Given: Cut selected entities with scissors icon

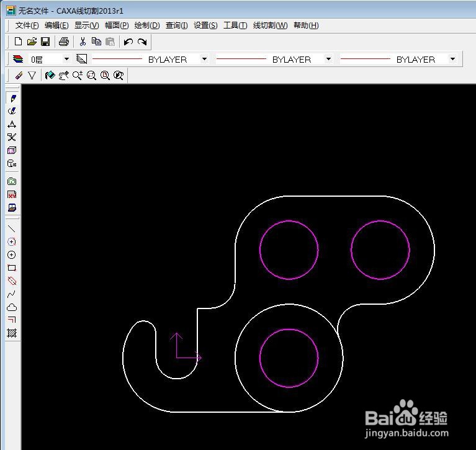Looking at the screenshot, I should click(83, 42).
